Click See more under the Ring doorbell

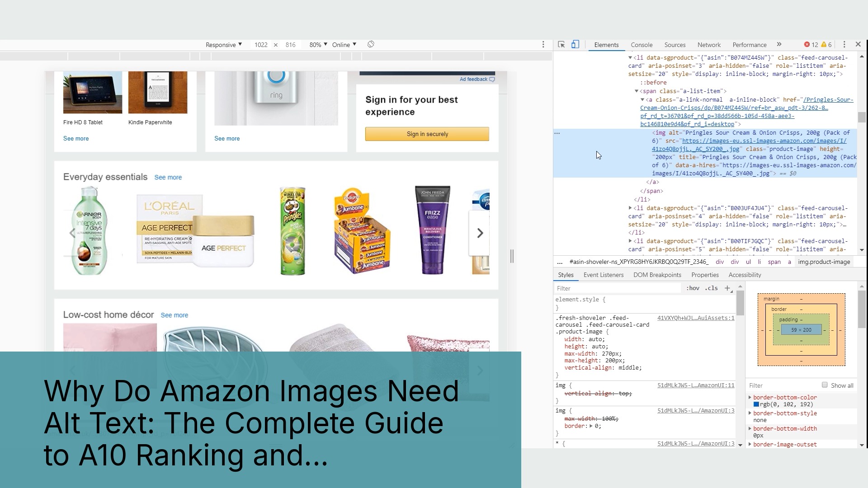tap(227, 139)
